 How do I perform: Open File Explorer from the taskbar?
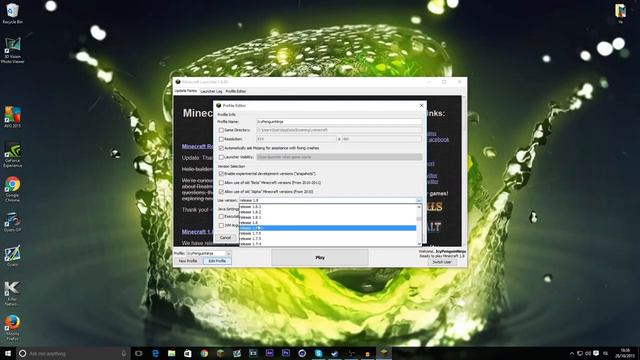pyautogui.click(x=171, y=353)
